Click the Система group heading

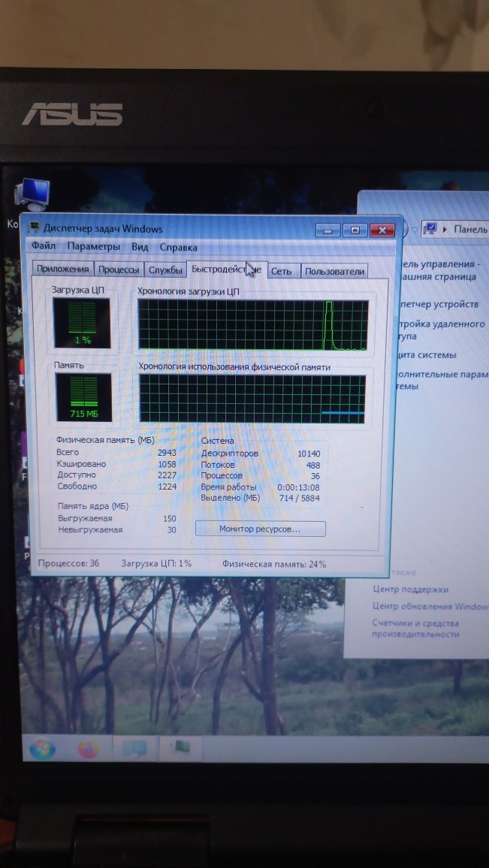[x=217, y=441]
